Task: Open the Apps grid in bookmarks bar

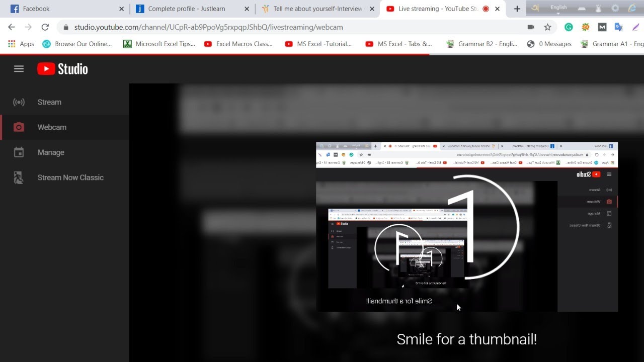Action: [21, 44]
